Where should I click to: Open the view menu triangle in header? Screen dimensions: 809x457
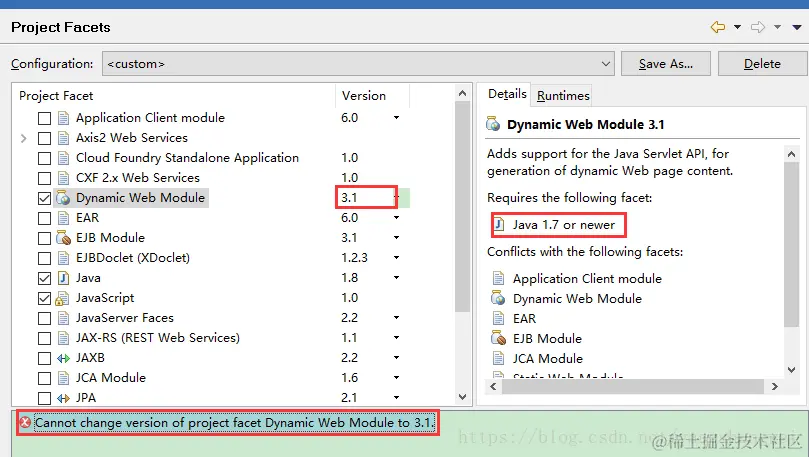click(797, 27)
